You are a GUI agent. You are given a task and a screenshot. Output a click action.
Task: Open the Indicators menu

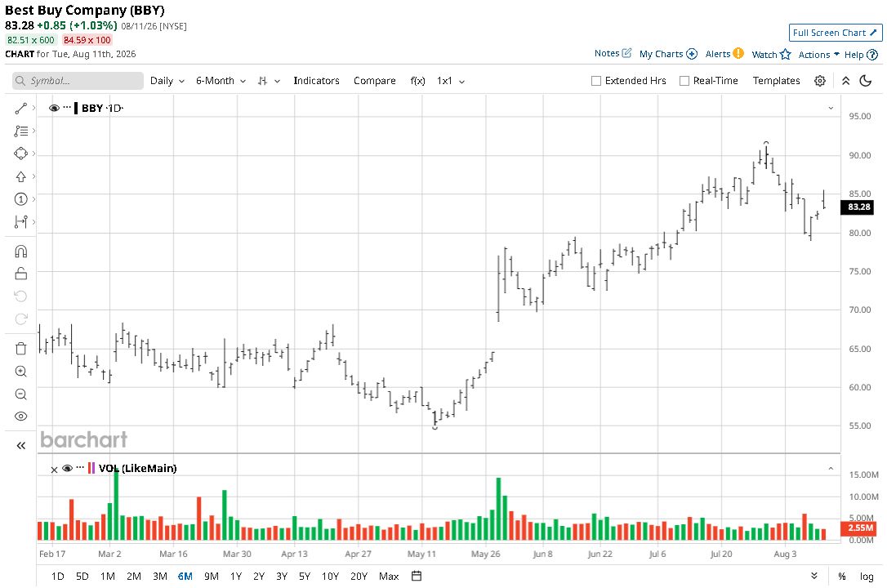pos(316,81)
